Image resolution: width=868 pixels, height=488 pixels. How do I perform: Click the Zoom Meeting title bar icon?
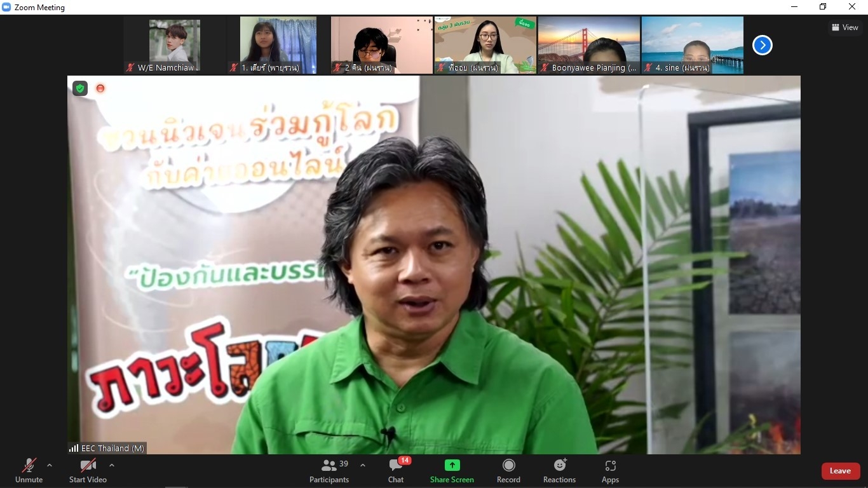(x=7, y=8)
